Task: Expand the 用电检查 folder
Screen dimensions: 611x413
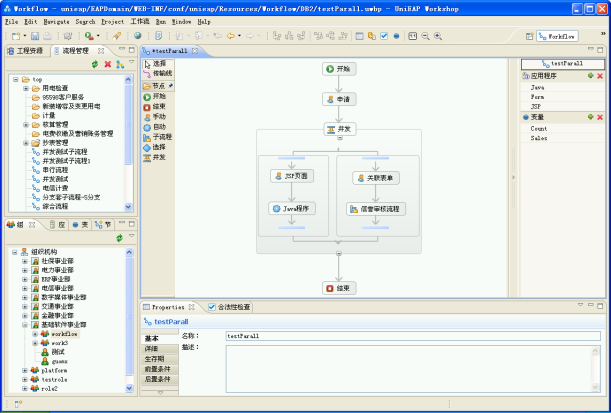Action: pyautogui.click(x=25, y=88)
